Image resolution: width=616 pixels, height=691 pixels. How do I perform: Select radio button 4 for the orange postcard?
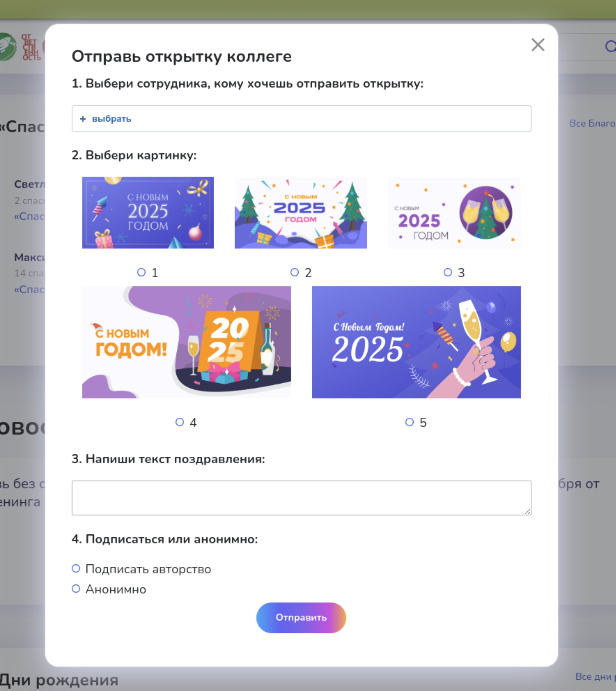(179, 422)
